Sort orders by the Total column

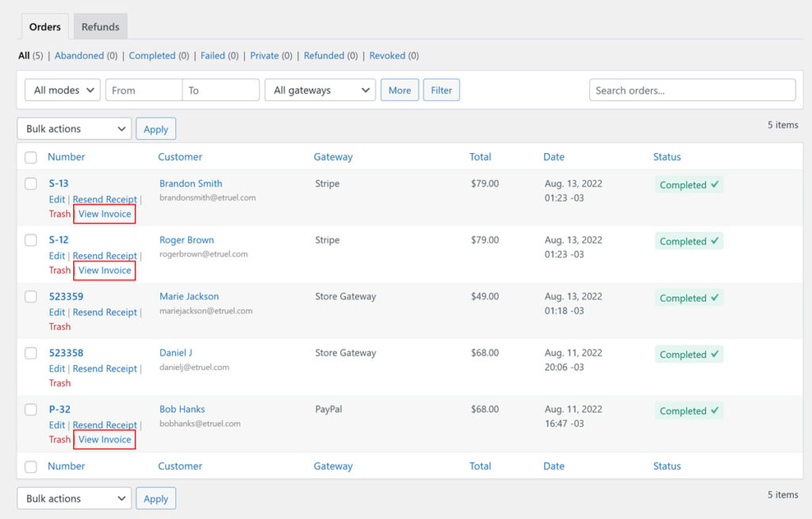(480, 156)
